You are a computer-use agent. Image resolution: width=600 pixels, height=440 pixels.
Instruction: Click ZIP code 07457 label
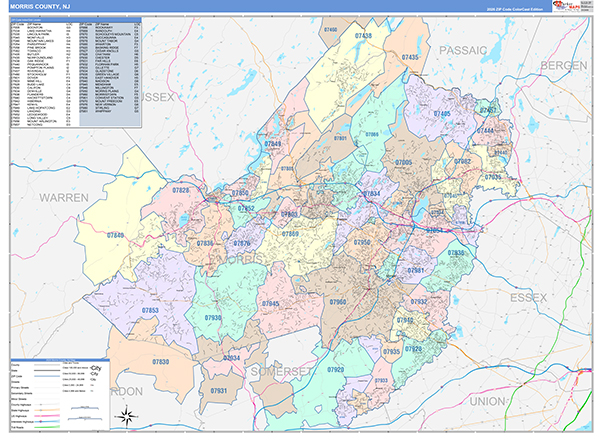(x=488, y=111)
